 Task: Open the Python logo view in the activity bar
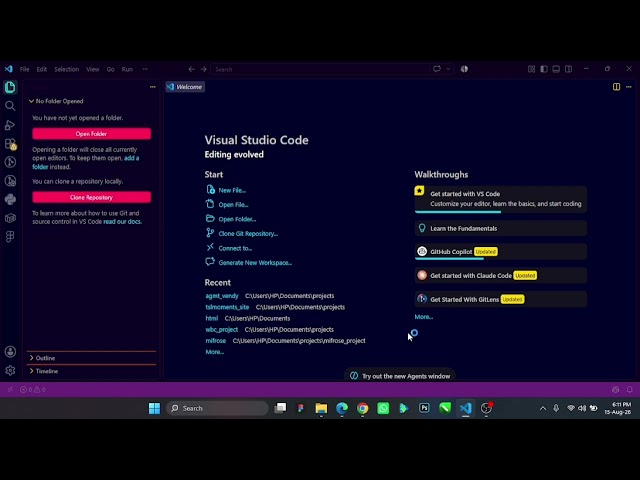tap(10, 199)
